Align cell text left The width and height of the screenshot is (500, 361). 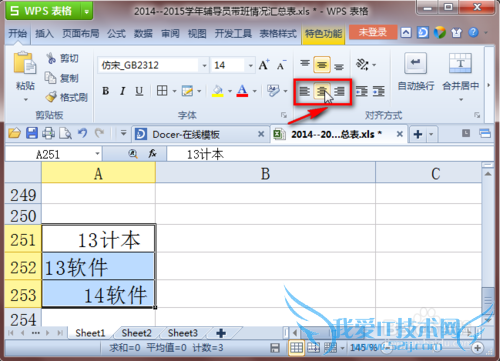coord(304,91)
